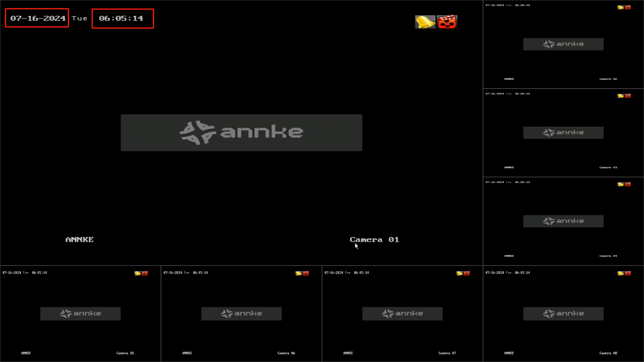Image resolution: width=644 pixels, height=362 pixels.
Task: Click the red recording icon on Camera 04
Action: coord(628,184)
